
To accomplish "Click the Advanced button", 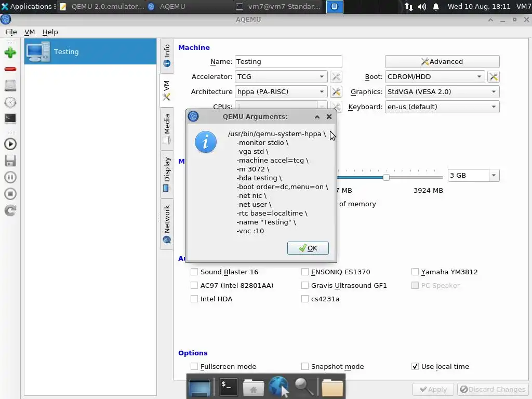I will (x=442, y=61).
